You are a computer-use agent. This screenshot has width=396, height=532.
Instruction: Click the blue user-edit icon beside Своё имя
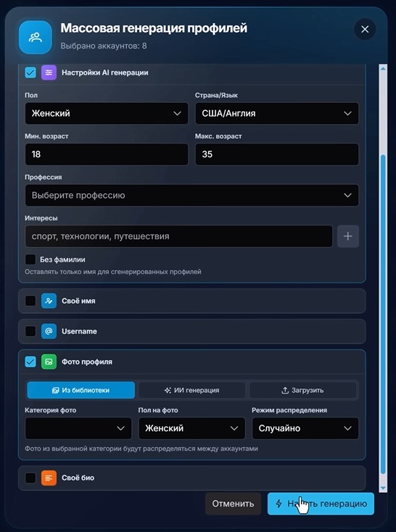49,301
